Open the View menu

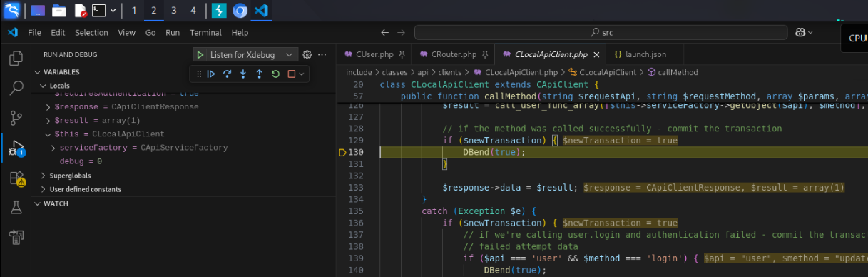(x=126, y=33)
